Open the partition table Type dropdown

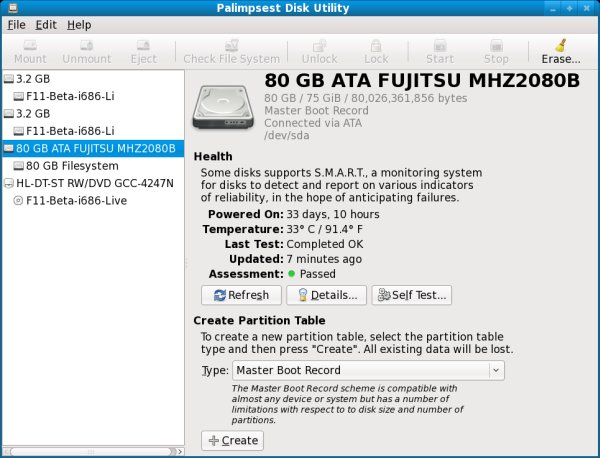(x=368, y=370)
